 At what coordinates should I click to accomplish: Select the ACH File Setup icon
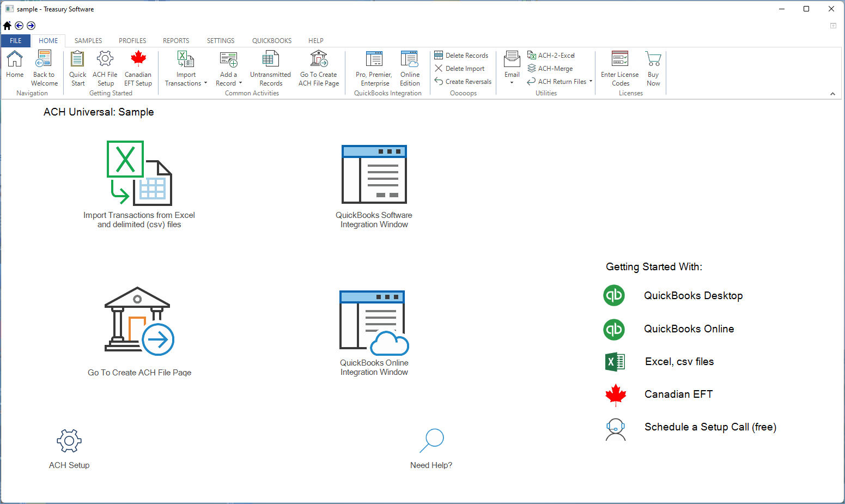[105, 68]
